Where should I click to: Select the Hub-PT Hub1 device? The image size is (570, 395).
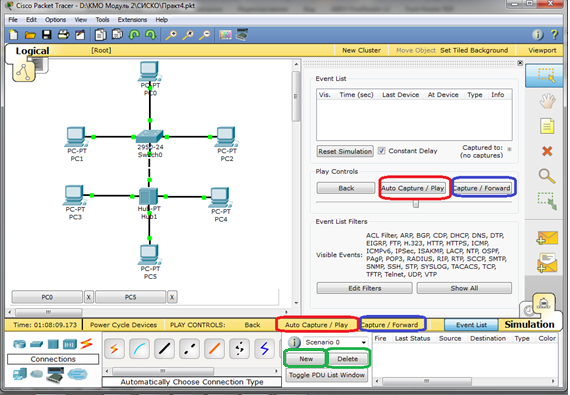coord(148,196)
